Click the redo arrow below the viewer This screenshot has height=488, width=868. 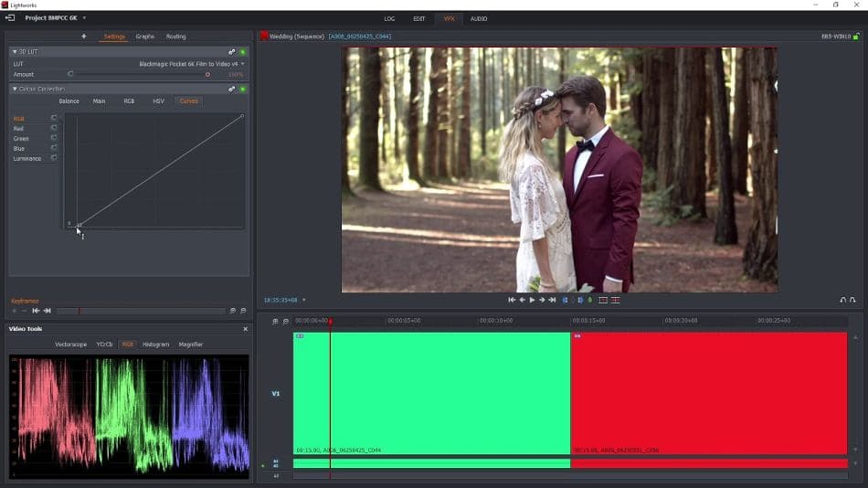pos(853,300)
